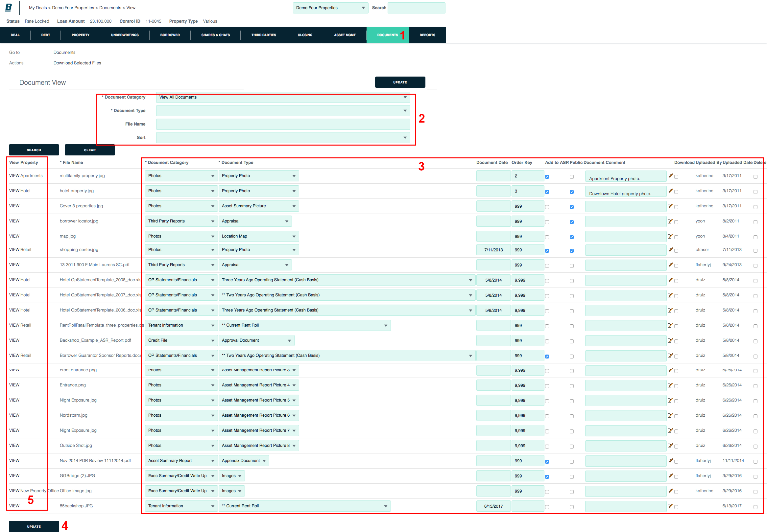Open My Deals breadcrumb link
The image size is (767, 532).
click(38, 8)
